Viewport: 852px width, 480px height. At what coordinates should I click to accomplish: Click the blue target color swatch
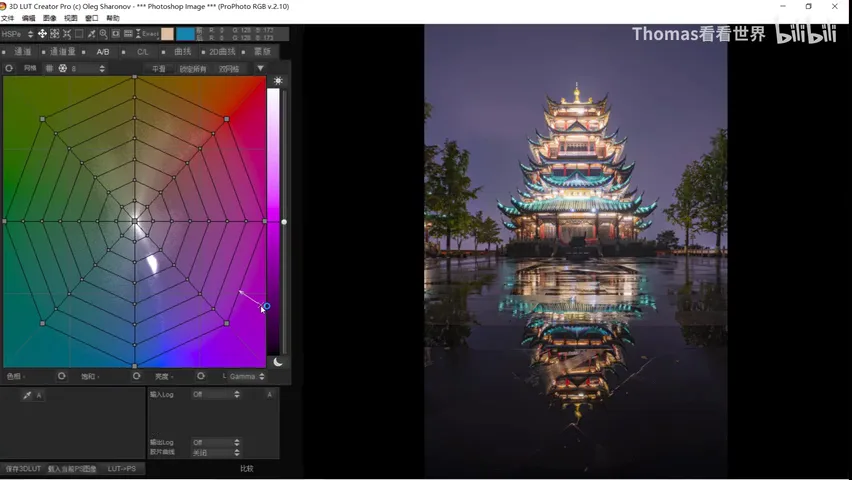point(185,34)
